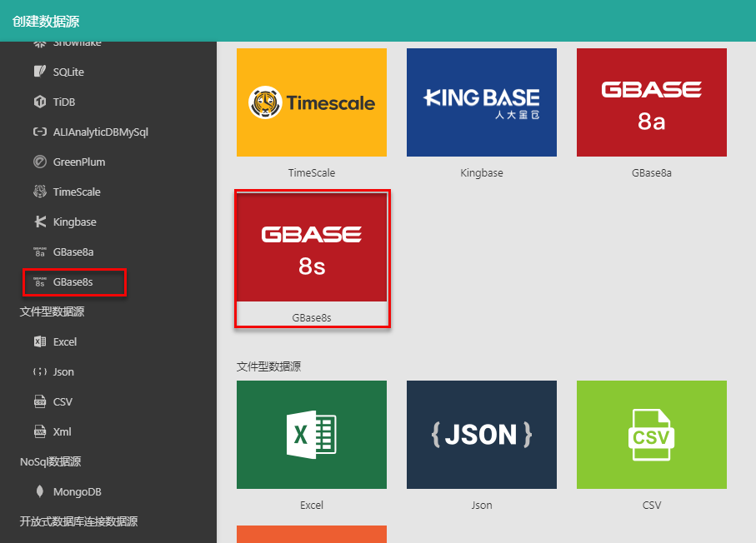Click the Xml file icon in the sidebar
The width and height of the screenshot is (756, 543).
39,431
